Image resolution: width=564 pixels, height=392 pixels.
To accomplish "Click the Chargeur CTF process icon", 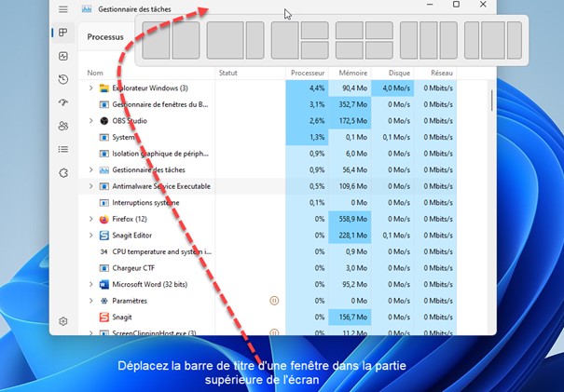I will (104, 268).
